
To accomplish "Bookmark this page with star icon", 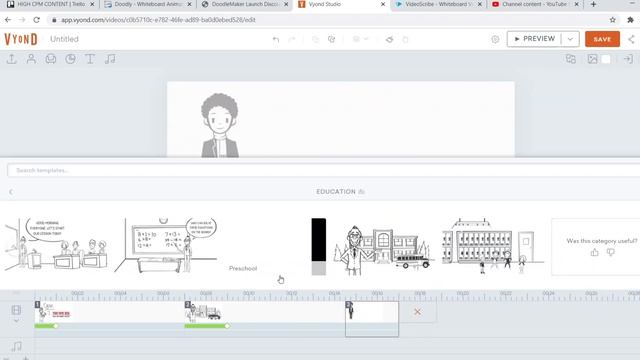I will (613, 20).
